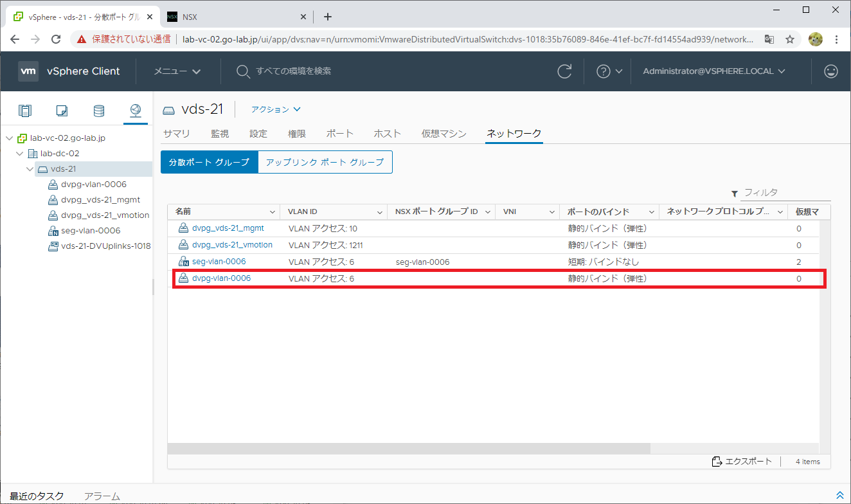Open the Administrator@VSPHERE.LOCAL user dropdown
Viewport: 851px width, 504px height.
point(714,71)
